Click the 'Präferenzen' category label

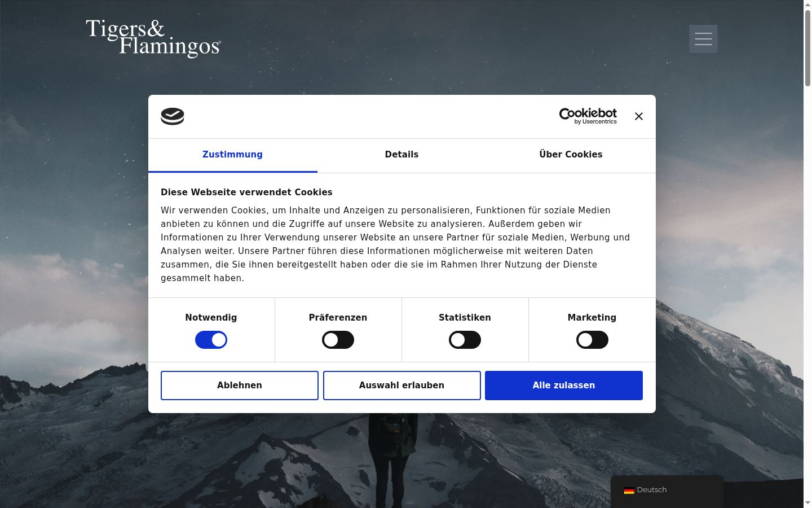[x=338, y=318]
